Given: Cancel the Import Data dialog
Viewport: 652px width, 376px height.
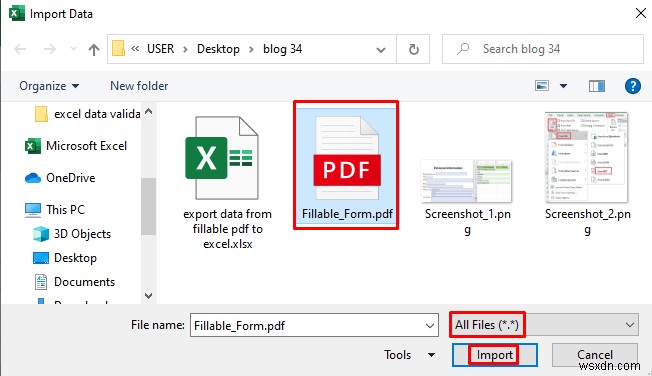Looking at the screenshot, I should (x=595, y=355).
